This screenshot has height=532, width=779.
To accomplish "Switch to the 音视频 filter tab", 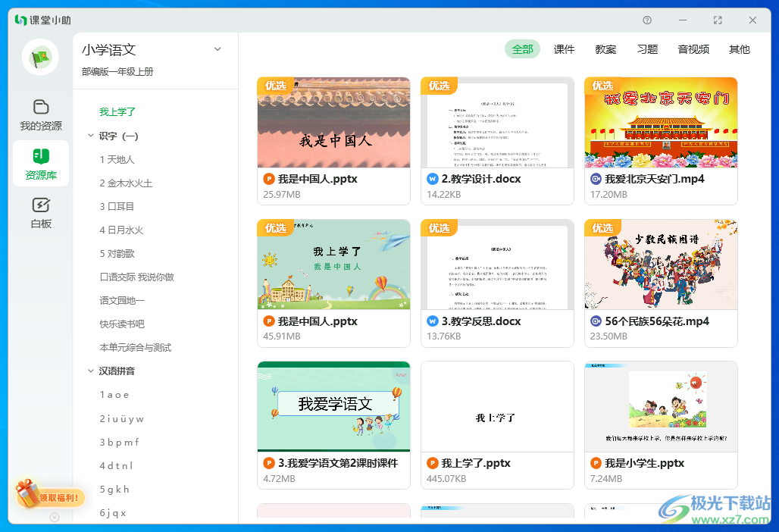I will pyautogui.click(x=693, y=49).
